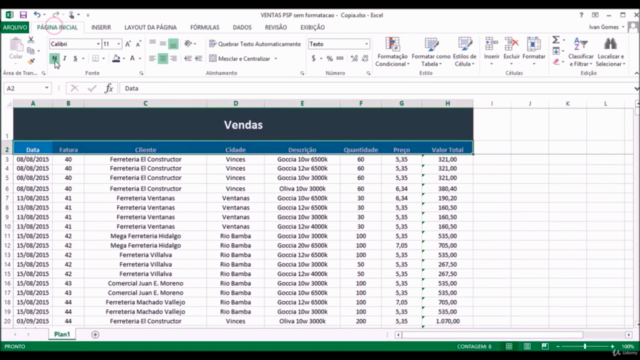Open the ARQUIVO file tab
The height and width of the screenshot is (360, 640).
(x=15, y=27)
